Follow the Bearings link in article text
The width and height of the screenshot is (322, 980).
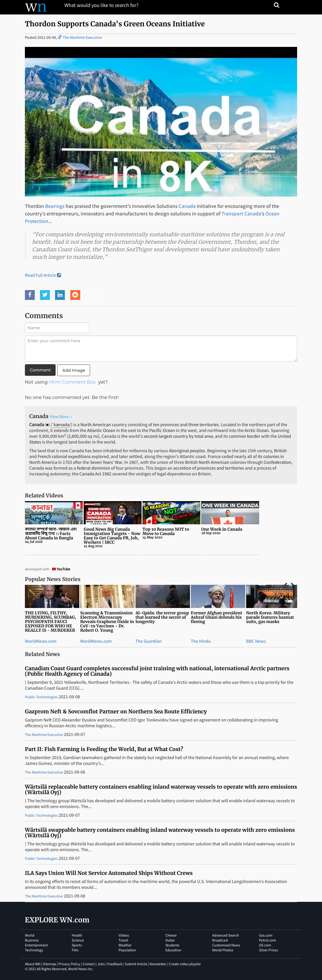(54, 206)
